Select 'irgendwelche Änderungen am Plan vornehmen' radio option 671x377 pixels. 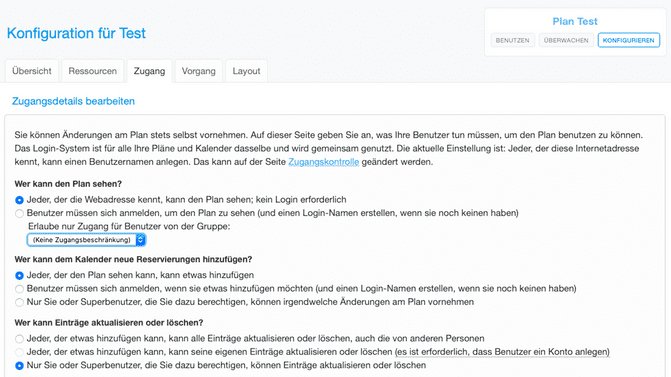19,302
